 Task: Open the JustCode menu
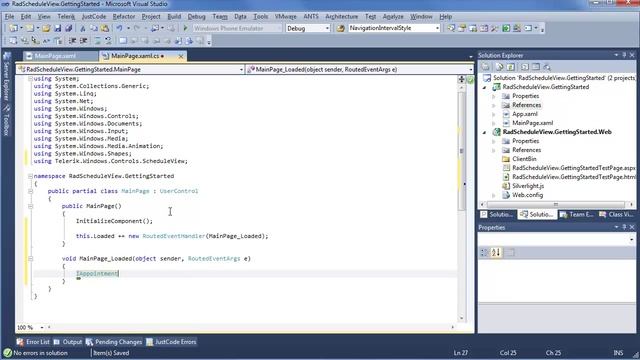94,17
